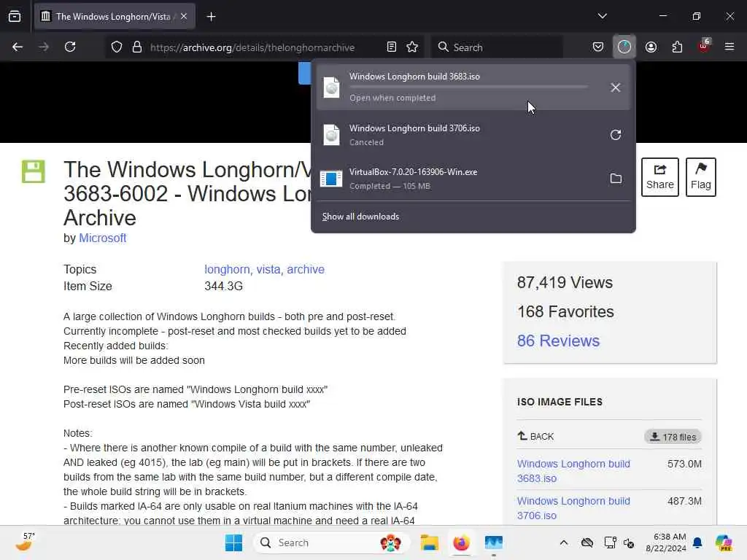
Task: Click the 3683.iso download progress bar
Action: coord(468,87)
